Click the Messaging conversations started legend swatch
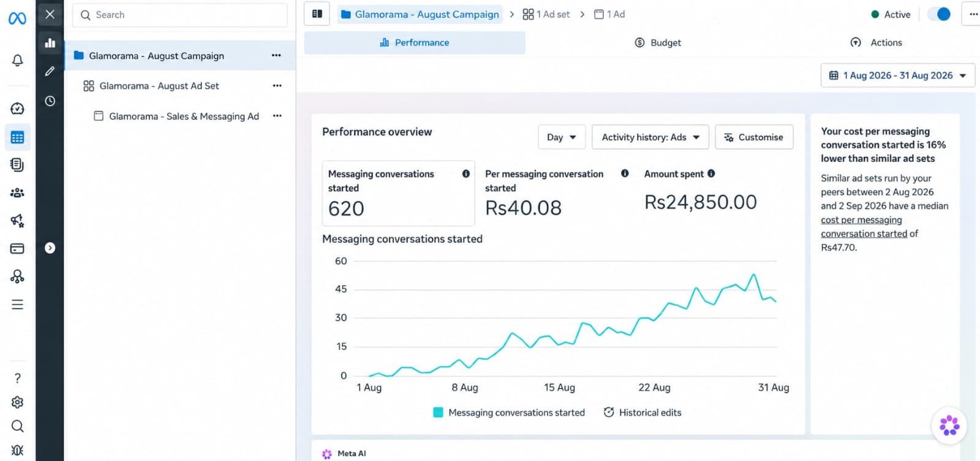The height and width of the screenshot is (461, 980). click(438, 413)
